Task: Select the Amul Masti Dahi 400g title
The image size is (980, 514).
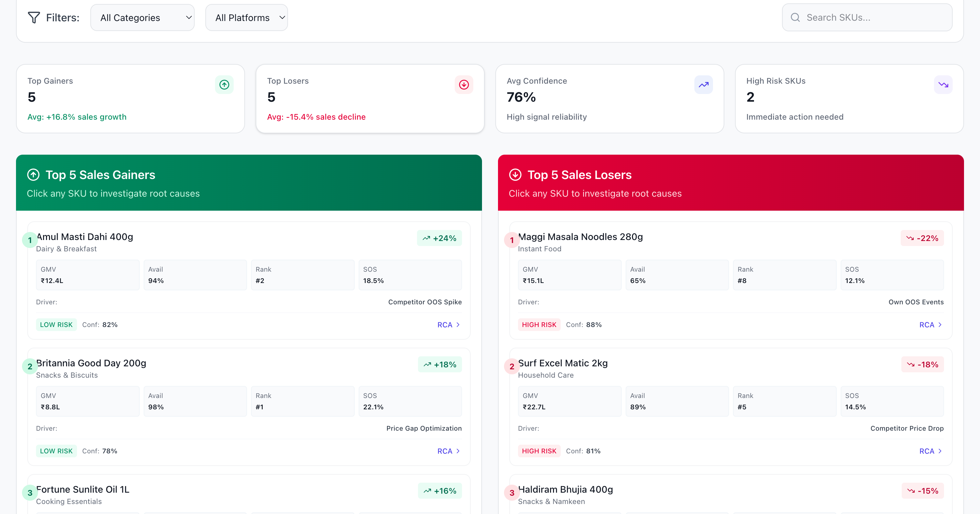Action: [x=85, y=237]
